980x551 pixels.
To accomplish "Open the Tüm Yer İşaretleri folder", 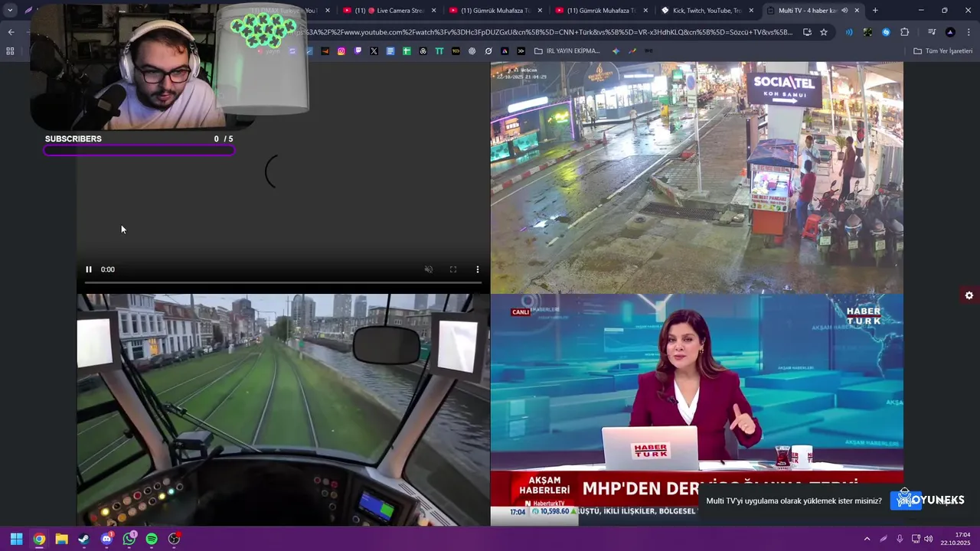I will pos(942,51).
